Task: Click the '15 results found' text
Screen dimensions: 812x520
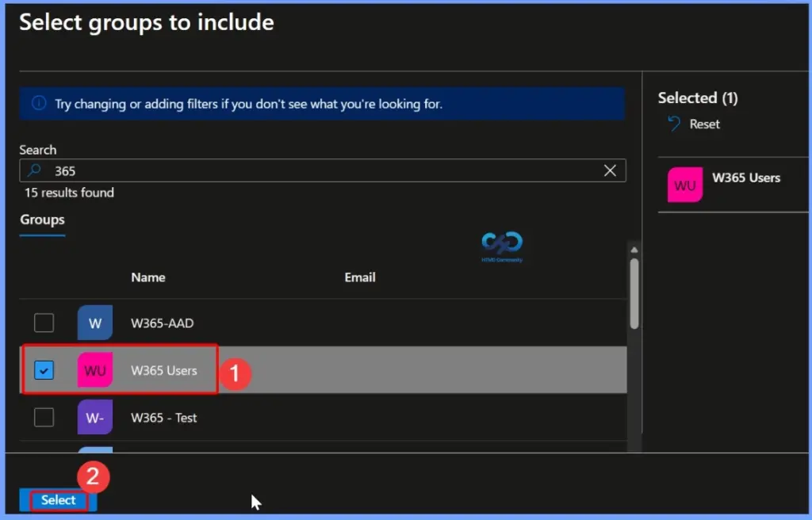Action: click(70, 193)
